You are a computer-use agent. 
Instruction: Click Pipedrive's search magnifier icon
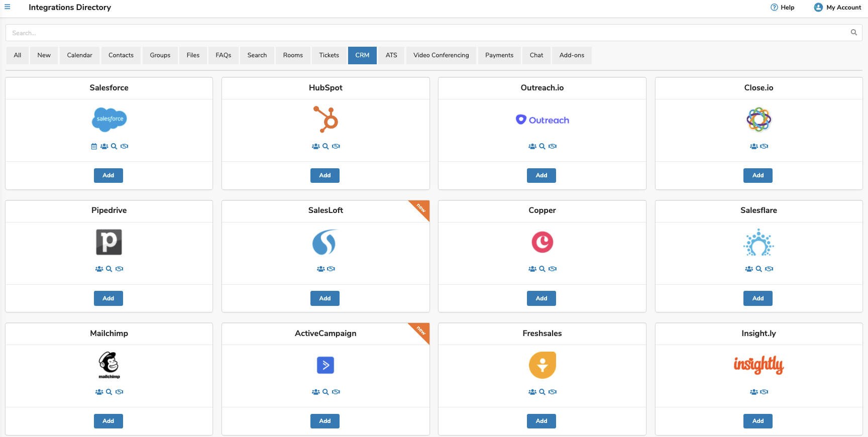109,269
